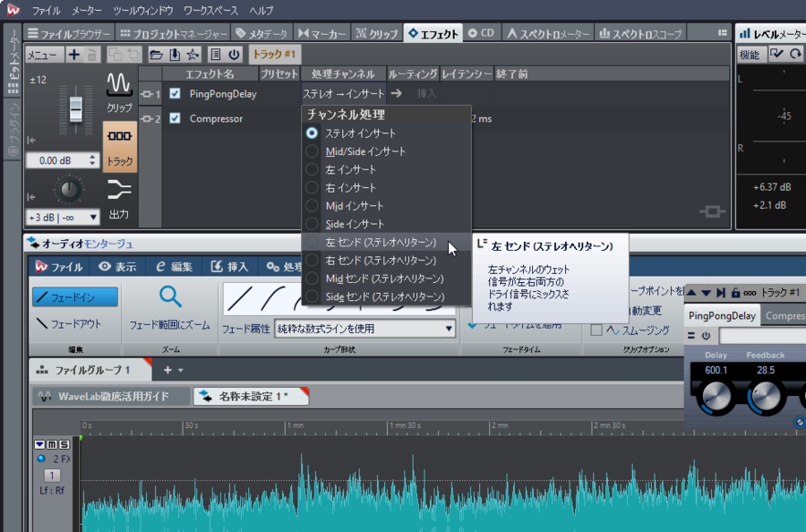Open the ステレオ→インサート processing channel dropdown

point(343,93)
